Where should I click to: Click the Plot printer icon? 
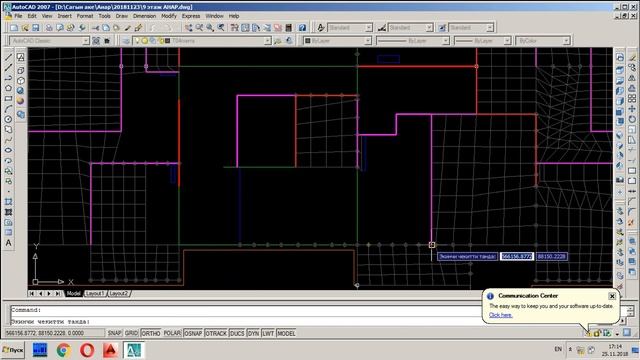pyautogui.click(x=49, y=28)
